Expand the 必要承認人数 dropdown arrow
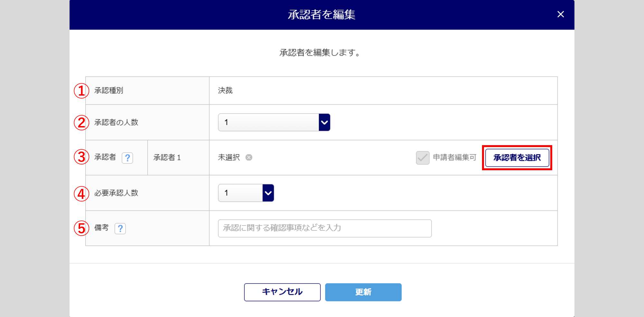The width and height of the screenshot is (644, 317). [268, 193]
